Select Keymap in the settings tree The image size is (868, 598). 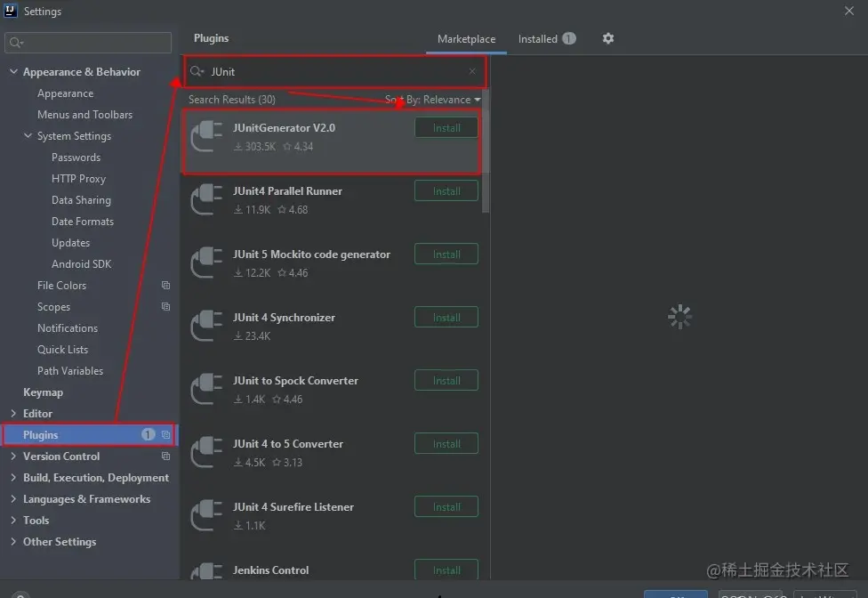click(x=44, y=392)
